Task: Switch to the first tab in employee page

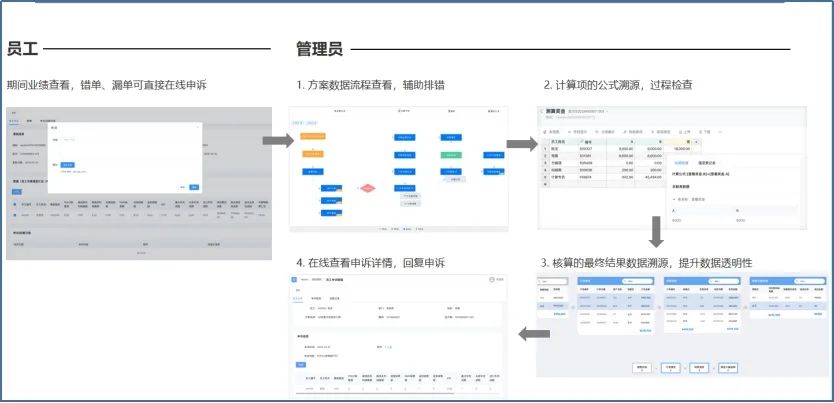Action: 16,119
